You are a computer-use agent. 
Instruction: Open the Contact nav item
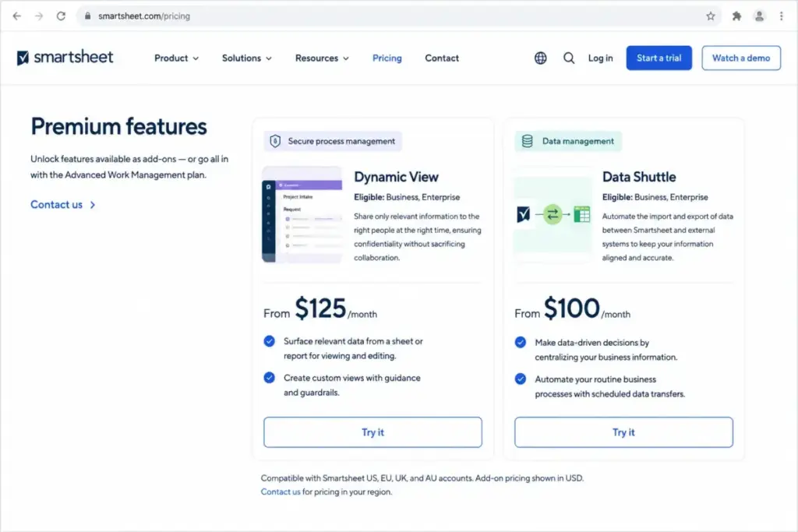click(442, 58)
